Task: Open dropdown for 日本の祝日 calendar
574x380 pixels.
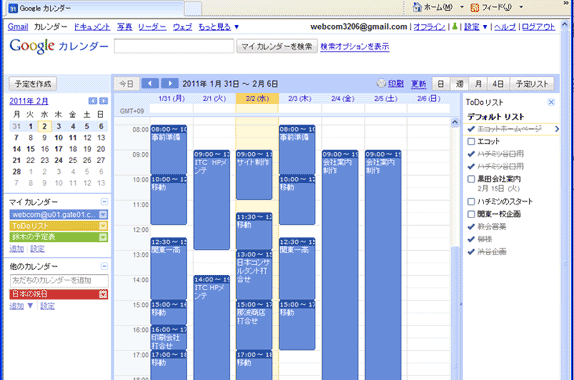Action: point(103,294)
